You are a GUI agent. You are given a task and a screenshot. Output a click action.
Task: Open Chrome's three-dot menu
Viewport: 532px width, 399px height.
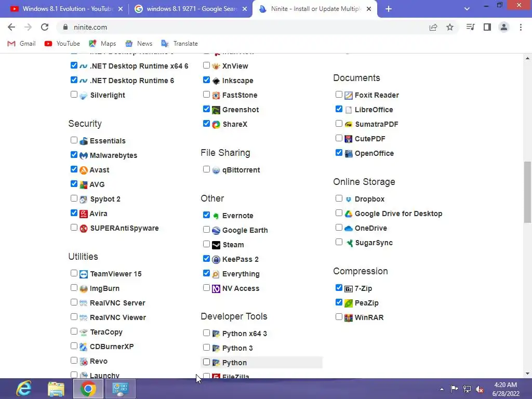point(521,27)
